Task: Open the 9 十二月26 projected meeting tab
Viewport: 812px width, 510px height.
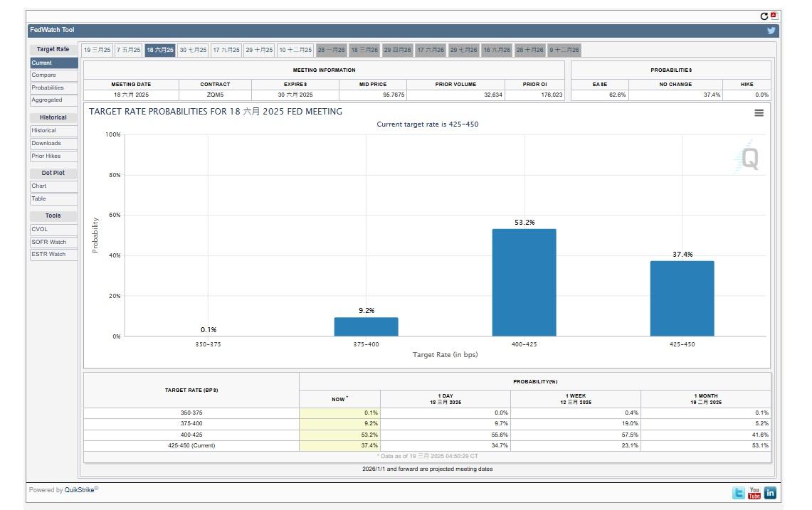Action: pyautogui.click(x=564, y=50)
